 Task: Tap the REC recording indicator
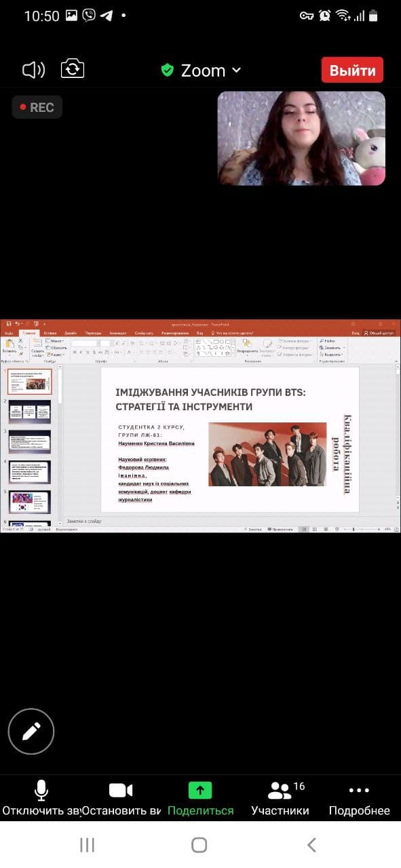tap(37, 107)
